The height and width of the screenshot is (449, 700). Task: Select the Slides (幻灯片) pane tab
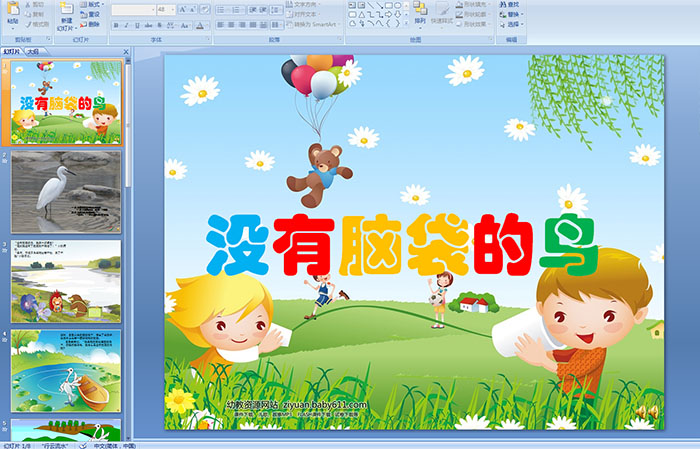(11, 50)
